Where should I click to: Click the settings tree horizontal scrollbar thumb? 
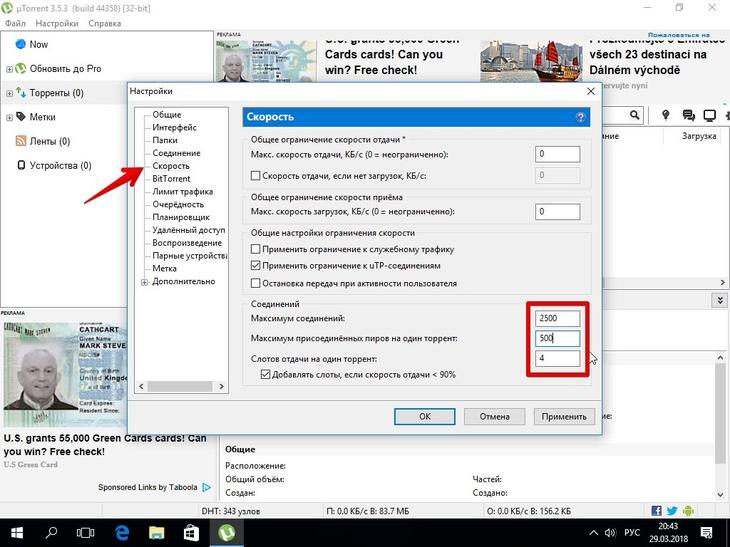[x=180, y=386]
